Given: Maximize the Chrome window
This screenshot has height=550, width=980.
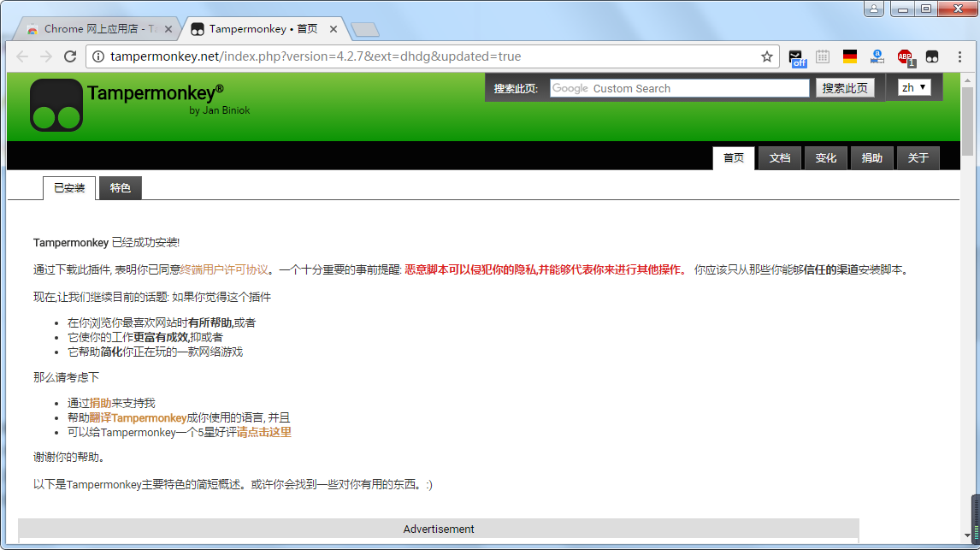Looking at the screenshot, I should coord(926,9).
